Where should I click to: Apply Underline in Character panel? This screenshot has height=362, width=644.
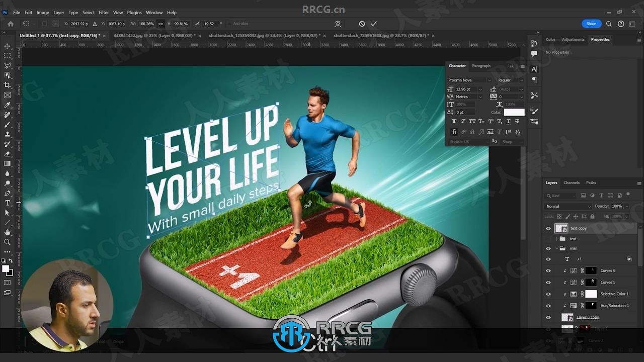tap(508, 121)
